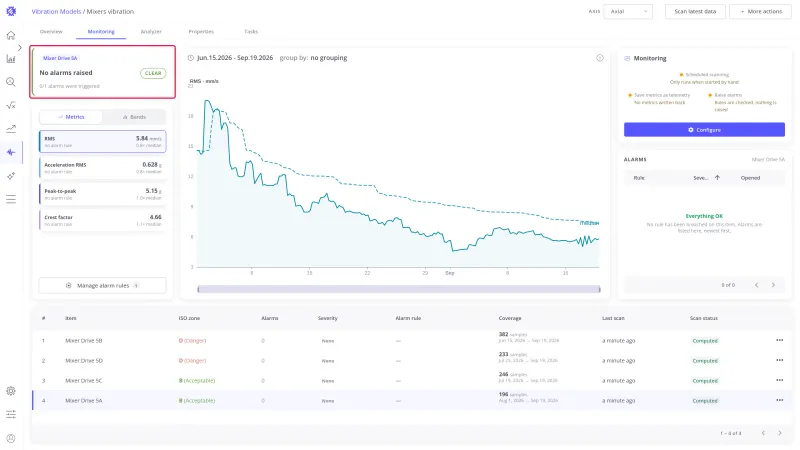Click the Opened column header in Alarms
Screen dimensions: 800x450
click(750, 178)
